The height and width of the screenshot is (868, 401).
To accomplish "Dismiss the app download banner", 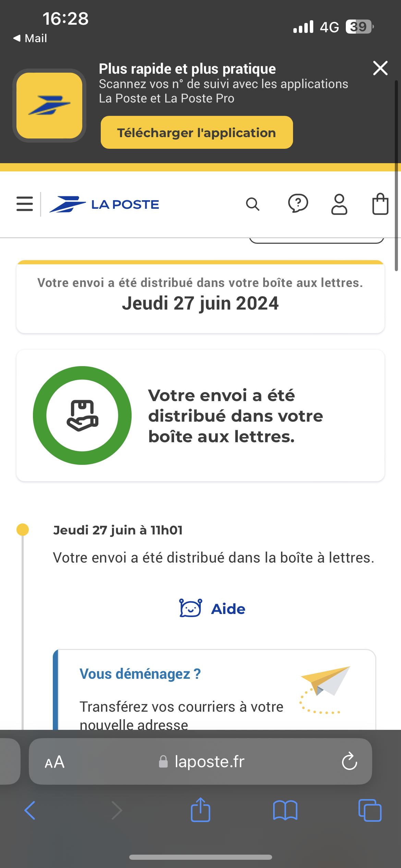I will (380, 68).
